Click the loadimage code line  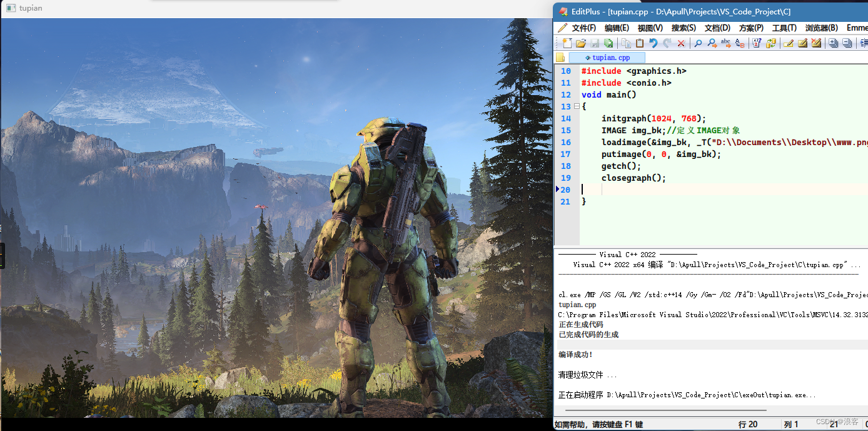click(734, 143)
